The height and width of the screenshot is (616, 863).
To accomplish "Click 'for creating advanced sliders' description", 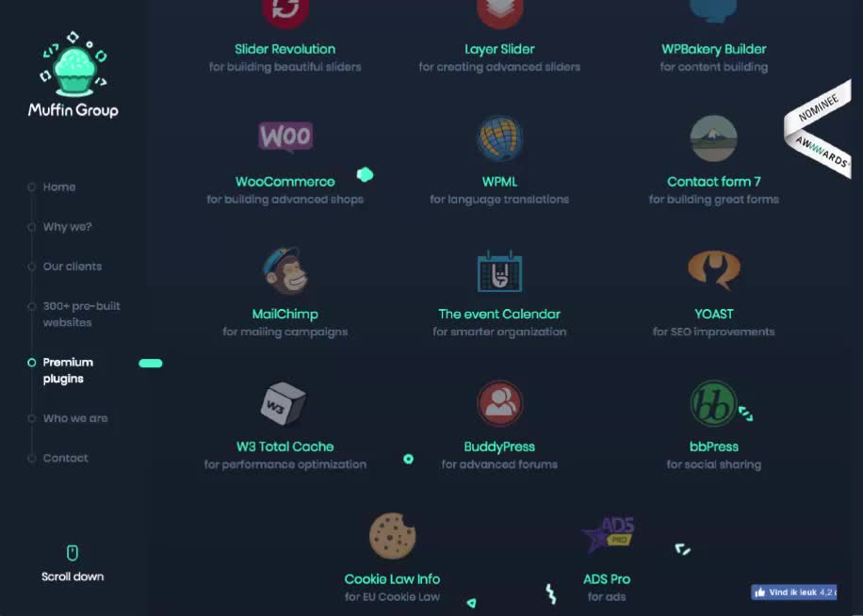I will click(x=499, y=67).
